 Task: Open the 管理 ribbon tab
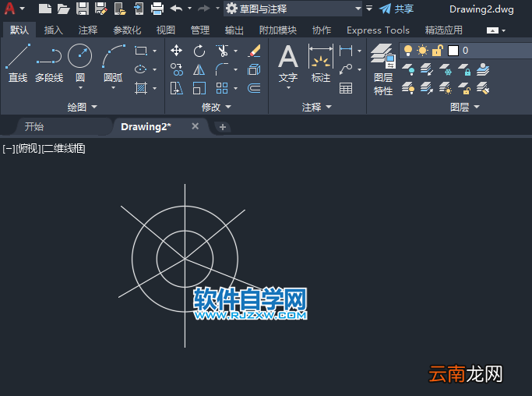(x=200, y=30)
